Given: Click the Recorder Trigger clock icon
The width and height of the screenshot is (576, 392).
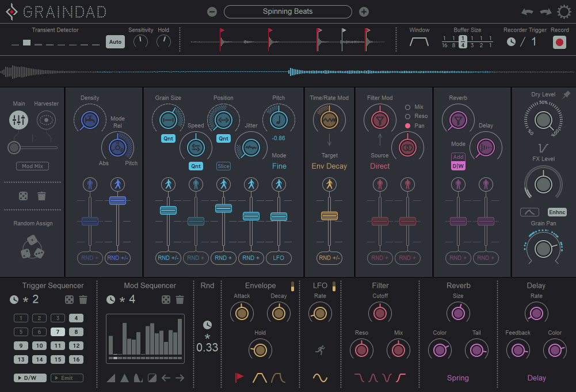Looking at the screenshot, I should tap(511, 42).
